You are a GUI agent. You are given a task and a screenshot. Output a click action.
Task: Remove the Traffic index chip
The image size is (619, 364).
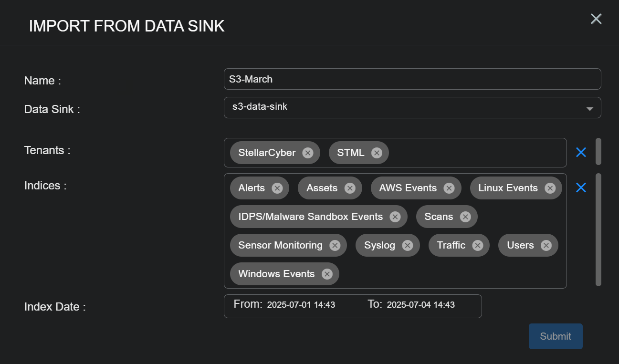[478, 245]
